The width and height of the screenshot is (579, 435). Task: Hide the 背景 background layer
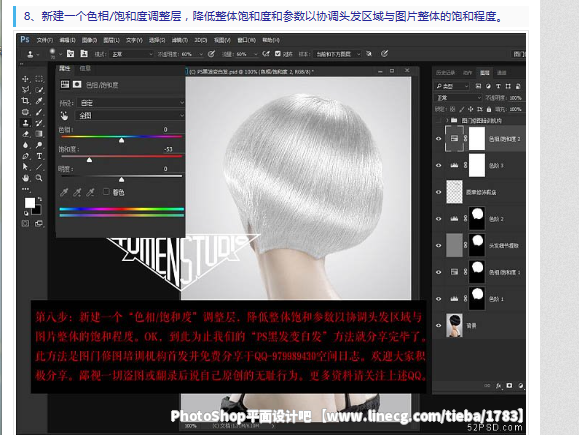439,325
